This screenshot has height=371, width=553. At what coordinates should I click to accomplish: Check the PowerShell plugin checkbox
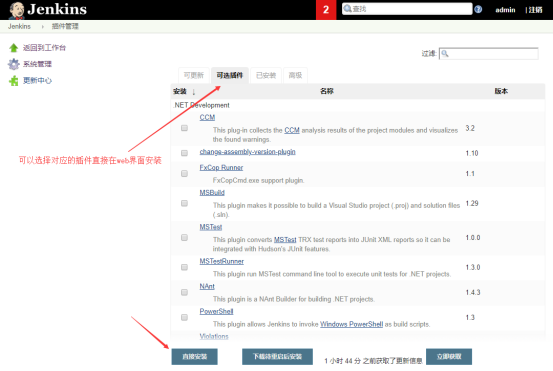pyautogui.click(x=184, y=317)
